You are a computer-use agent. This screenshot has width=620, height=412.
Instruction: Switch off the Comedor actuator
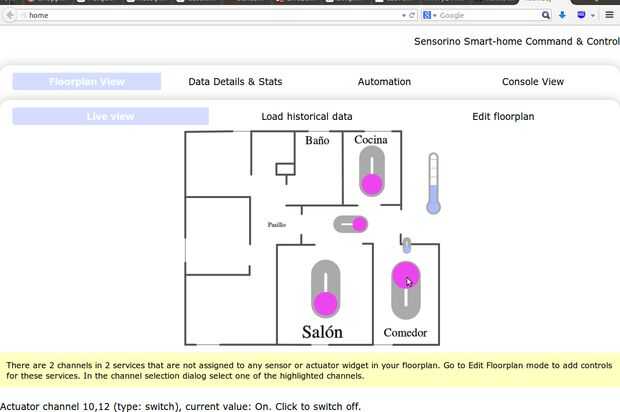(406, 290)
